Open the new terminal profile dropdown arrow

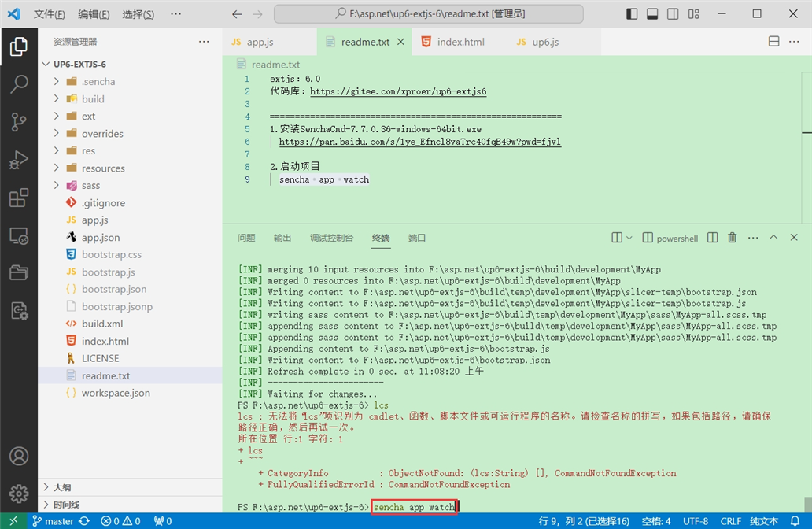629,238
